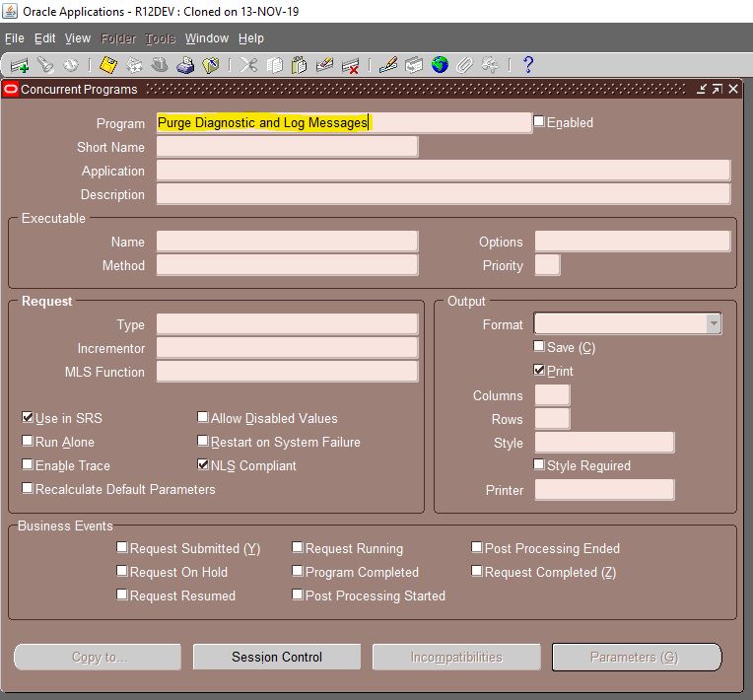Viewport: 753px width, 700px height.
Task: Click the Clear Record eraser icon
Action: (324, 65)
